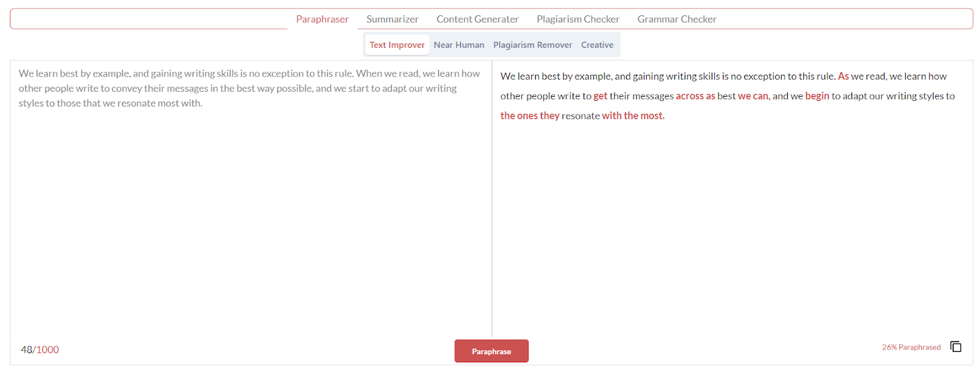Screen dimensions: 980x374
Task: Click the red phrase "with the most."
Action: pos(633,116)
